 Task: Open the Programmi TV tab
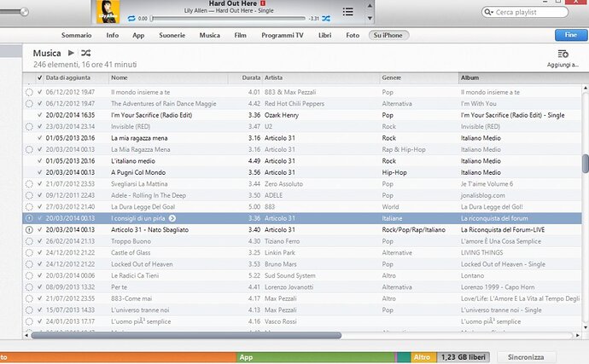point(282,35)
